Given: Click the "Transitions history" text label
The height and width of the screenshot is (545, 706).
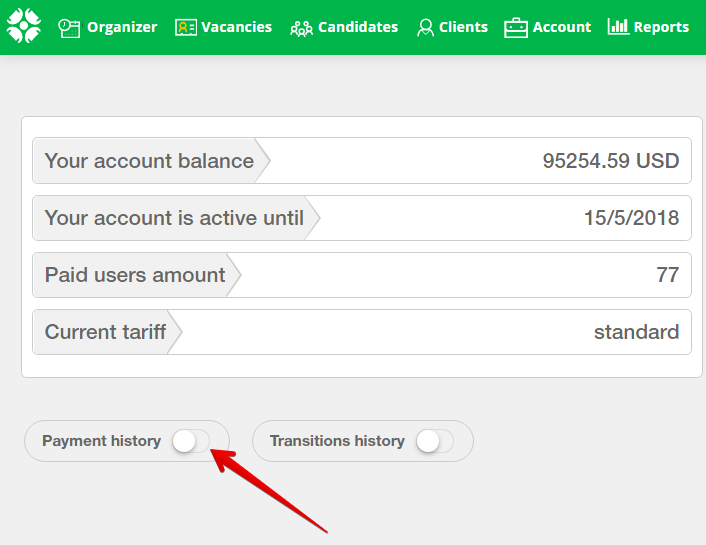Looking at the screenshot, I should [337, 441].
